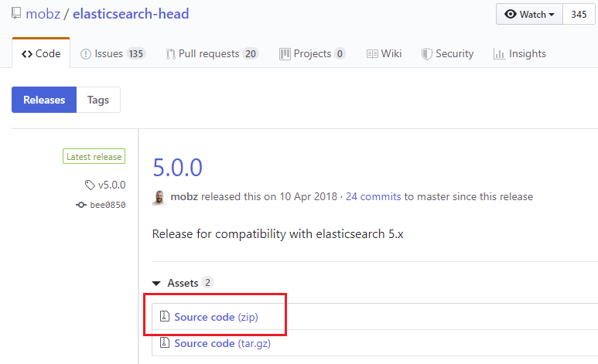
Task: Click the Pull requests count badge 20
Action: click(251, 54)
